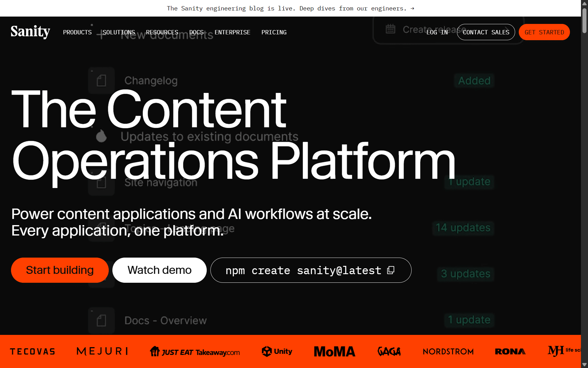Screen dimensions: 588x368
Task: Open the Just Eat Takeaway.com logo
Action: pos(195,351)
